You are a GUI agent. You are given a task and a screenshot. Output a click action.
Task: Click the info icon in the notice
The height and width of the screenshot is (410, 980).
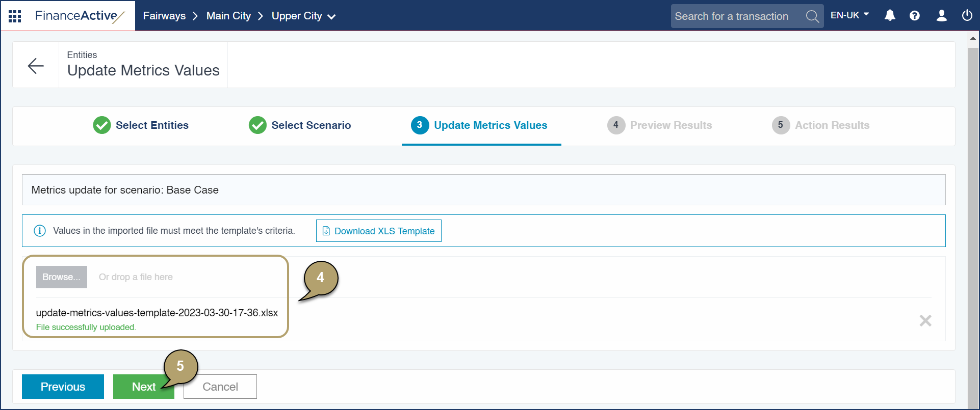pyautogui.click(x=40, y=231)
